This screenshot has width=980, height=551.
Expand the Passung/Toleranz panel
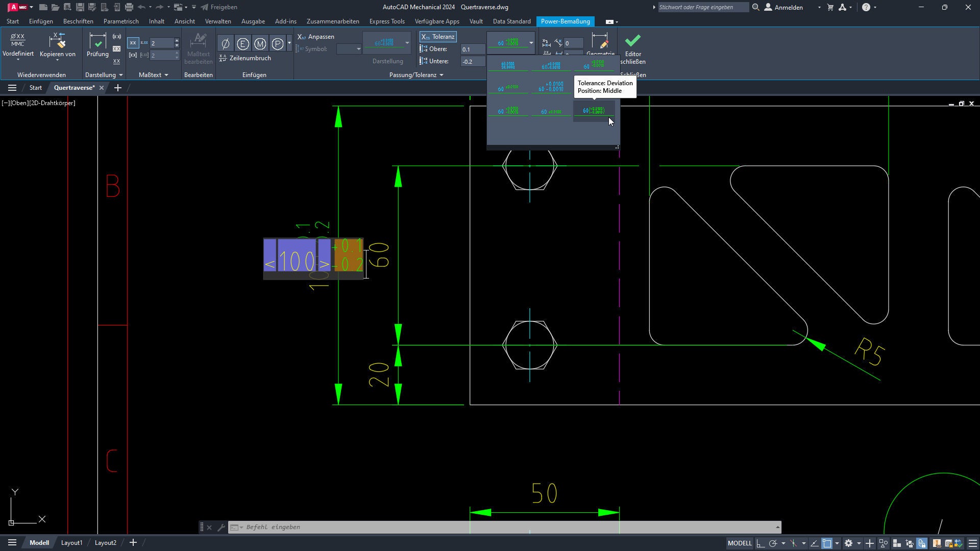442,75
